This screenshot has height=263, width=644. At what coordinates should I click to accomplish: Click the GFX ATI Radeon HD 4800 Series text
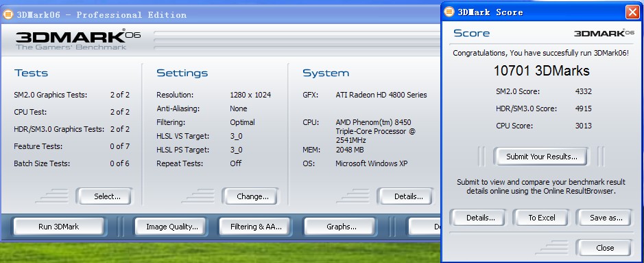(381, 95)
